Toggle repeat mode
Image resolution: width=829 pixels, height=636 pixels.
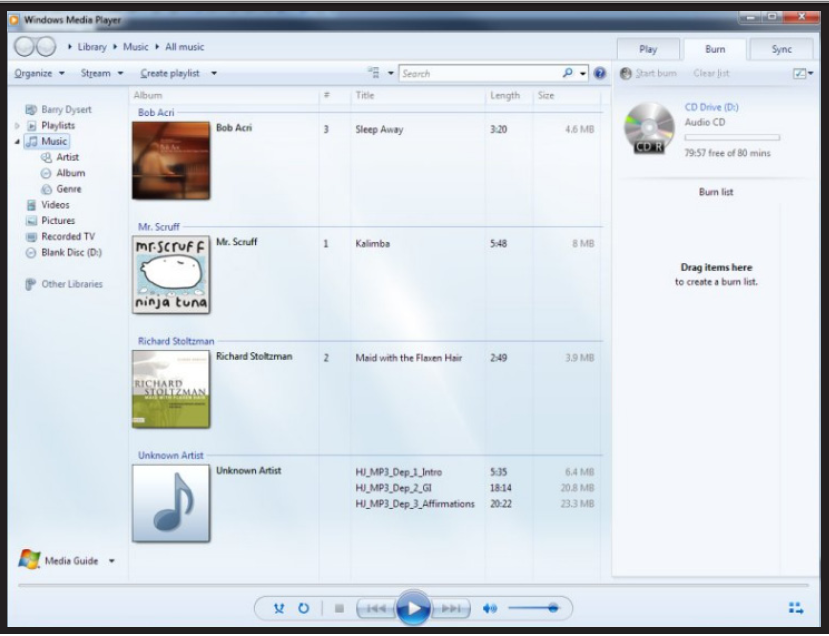click(303, 609)
